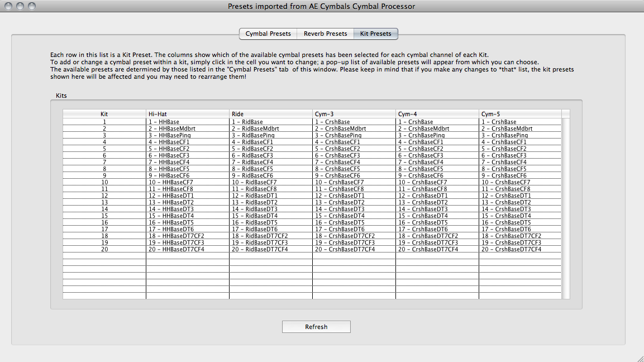This screenshot has height=362, width=644.
Task: Click the Cym-3 column header
Action: 354,114
